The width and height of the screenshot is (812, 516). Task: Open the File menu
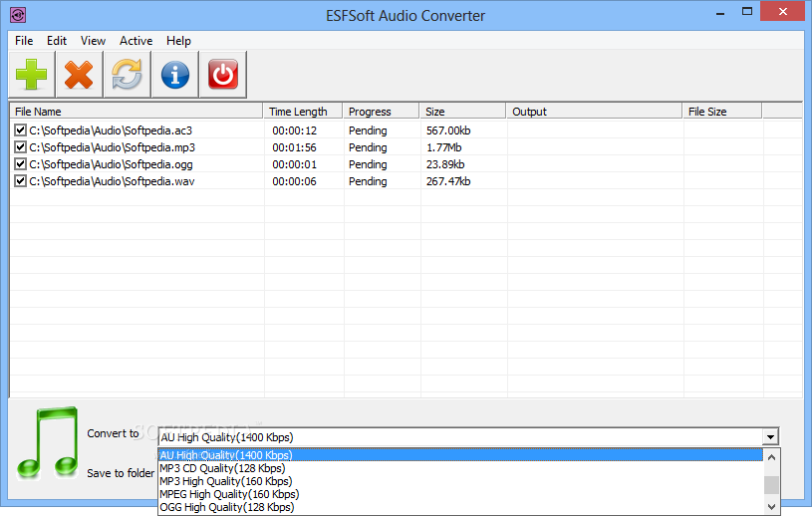tap(24, 41)
